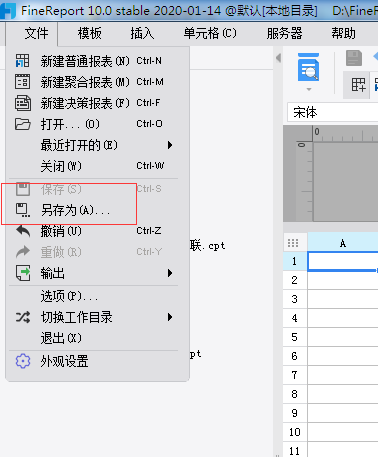Expand the 输出 submenu arrow
Image resolution: width=378 pixels, height=457 pixels.
click(x=170, y=273)
